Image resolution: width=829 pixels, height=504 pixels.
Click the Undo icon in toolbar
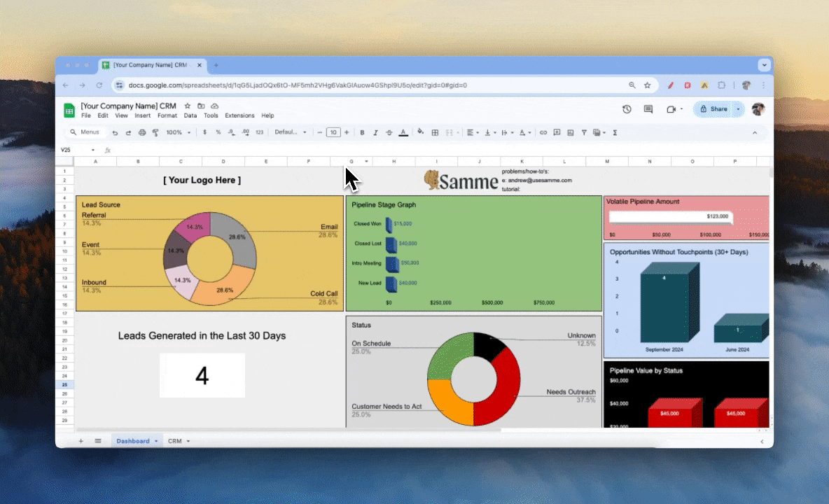click(x=115, y=132)
